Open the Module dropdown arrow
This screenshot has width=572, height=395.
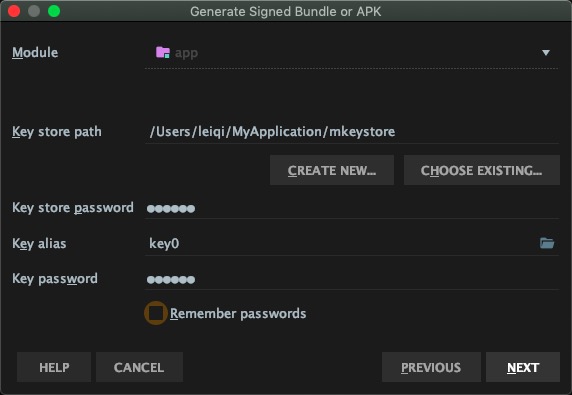tap(546, 53)
